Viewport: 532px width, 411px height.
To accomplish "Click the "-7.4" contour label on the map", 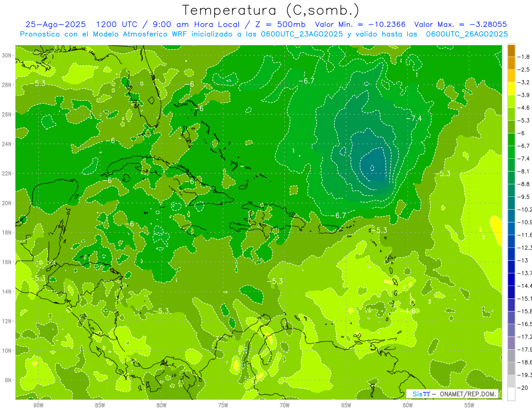I will pyautogui.click(x=414, y=118).
